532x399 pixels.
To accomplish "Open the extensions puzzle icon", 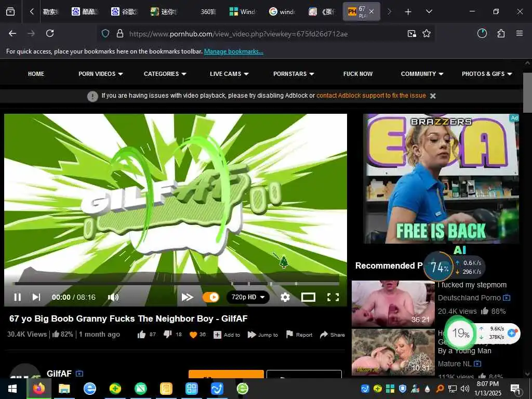I will (501, 33).
